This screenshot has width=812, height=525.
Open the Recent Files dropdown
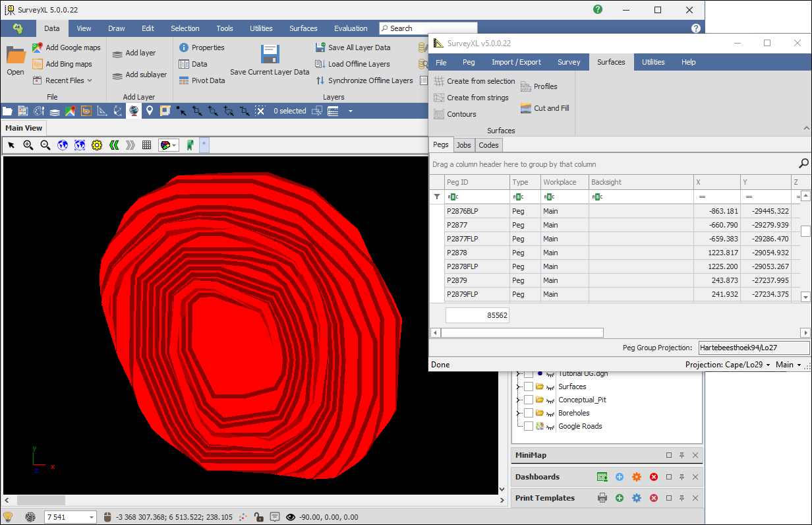pos(63,80)
